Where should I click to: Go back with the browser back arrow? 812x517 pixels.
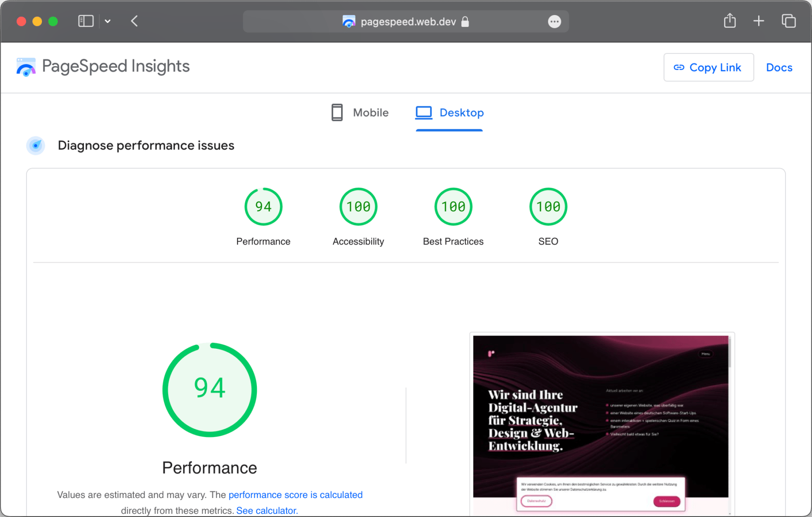[x=135, y=21]
